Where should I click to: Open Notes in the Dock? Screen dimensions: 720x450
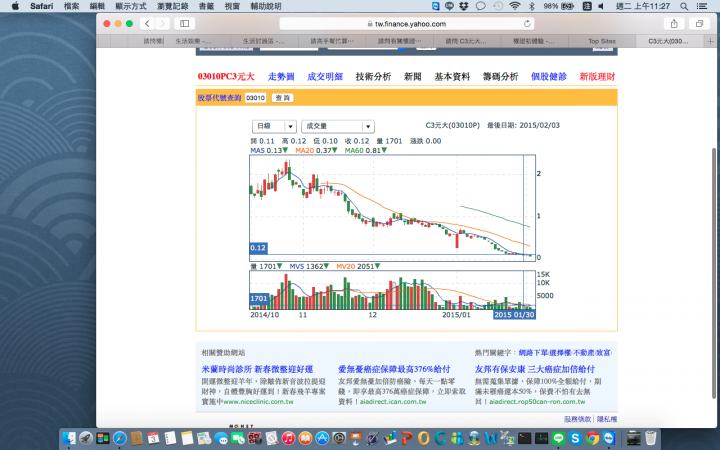coord(187,438)
